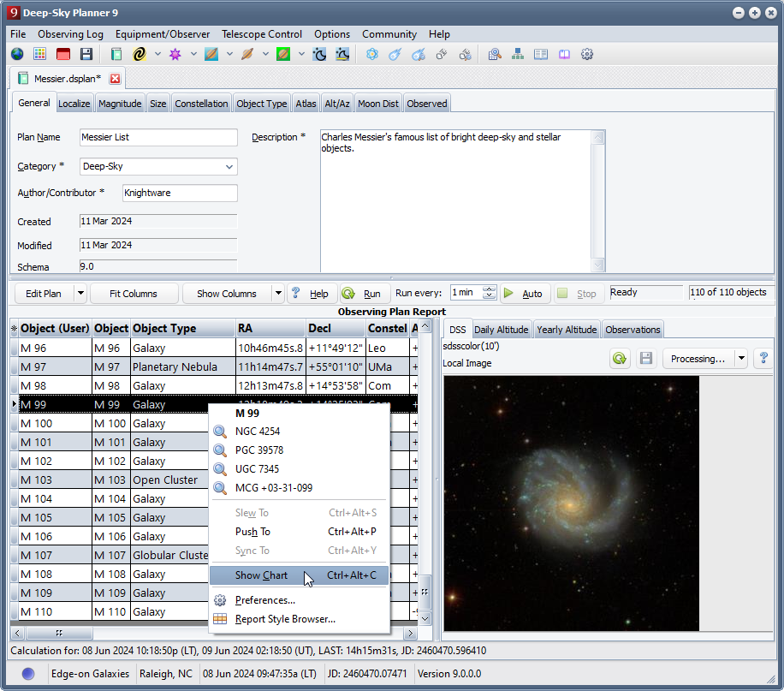Viewport: 784px width, 691px height.
Task: Click the Plan Name text field
Action: 158,138
